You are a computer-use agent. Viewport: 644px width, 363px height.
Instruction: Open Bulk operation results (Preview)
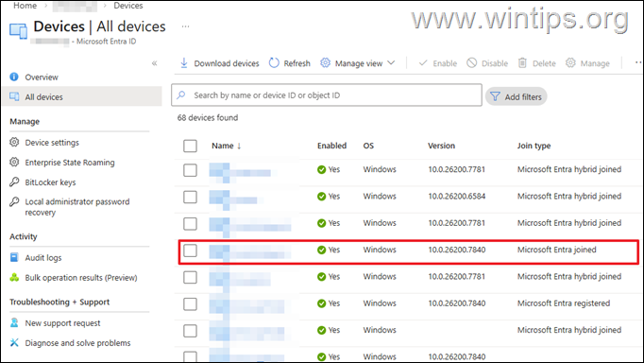tap(81, 278)
